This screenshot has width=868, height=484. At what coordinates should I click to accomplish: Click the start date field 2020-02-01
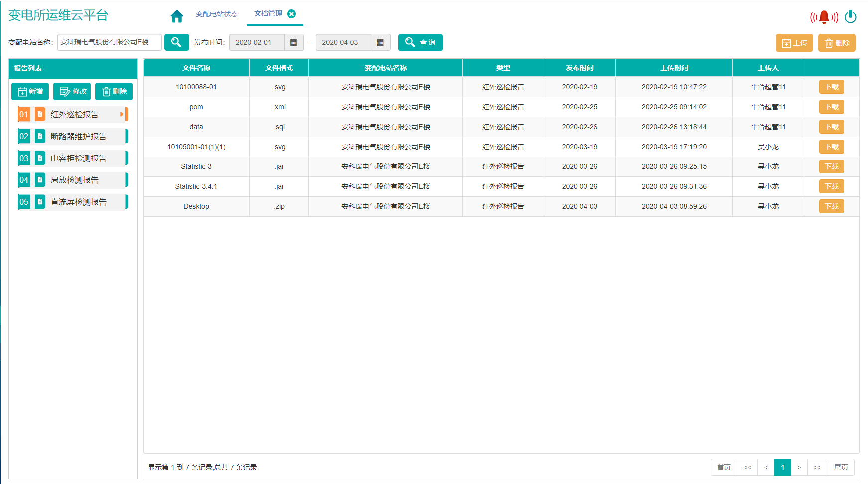tap(257, 42)
